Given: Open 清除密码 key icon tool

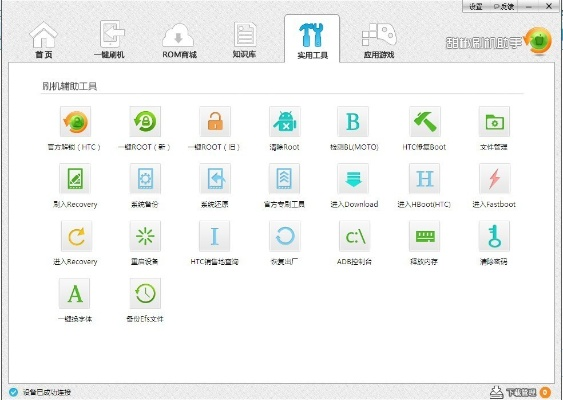Looking at the screenshot, I should pos(494,236).
